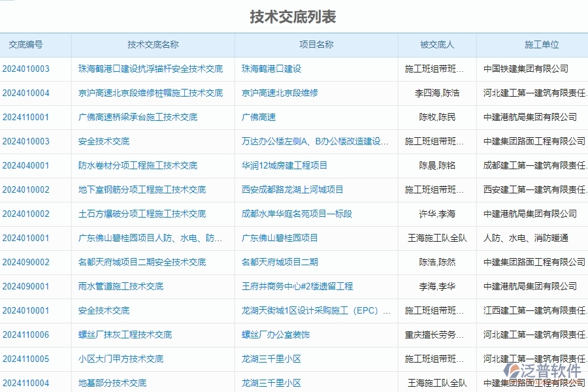This screenshot has height=392, width=588.
Task: Open 珠海鹤港口建设抗浮锚杆安全技术交底
Action: click(152, 69)
